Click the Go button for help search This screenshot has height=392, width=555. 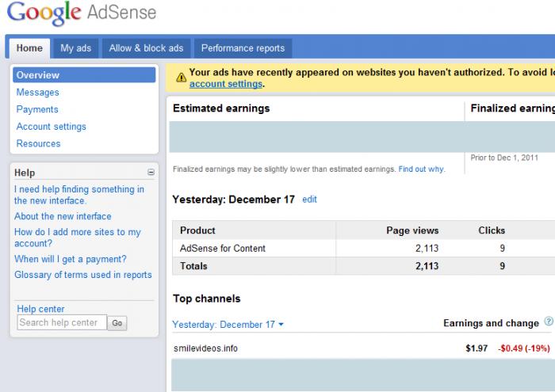coord(117,323)
